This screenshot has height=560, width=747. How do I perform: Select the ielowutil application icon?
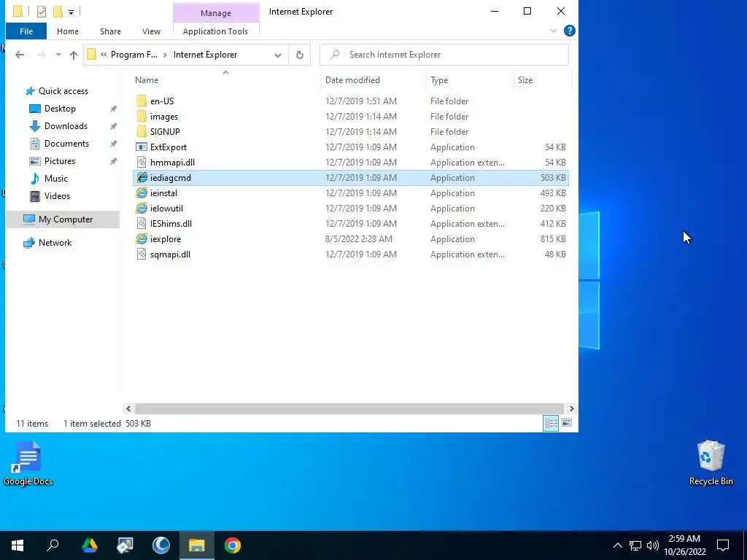(x=142, y=208)
